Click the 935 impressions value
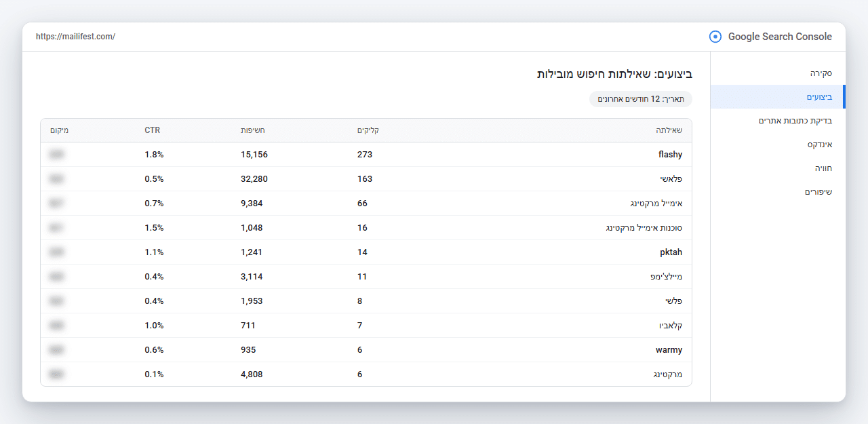This screenshot has height=424, width=868. (248, 350)
